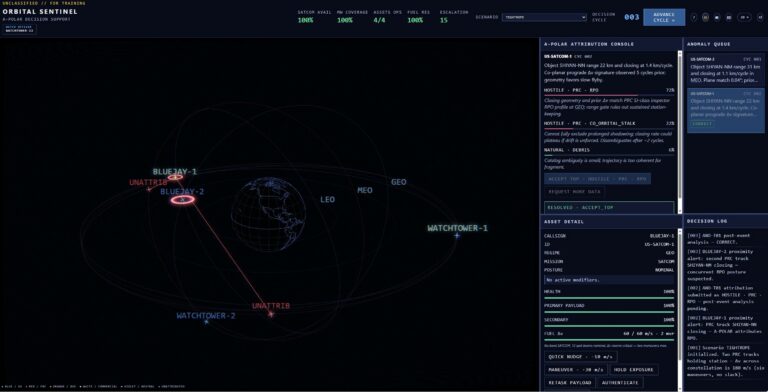The height and width of the screenshot is (392, 768).
Task: Click the Callsign BLUEJAY-1 row
Action: (609, 236)
